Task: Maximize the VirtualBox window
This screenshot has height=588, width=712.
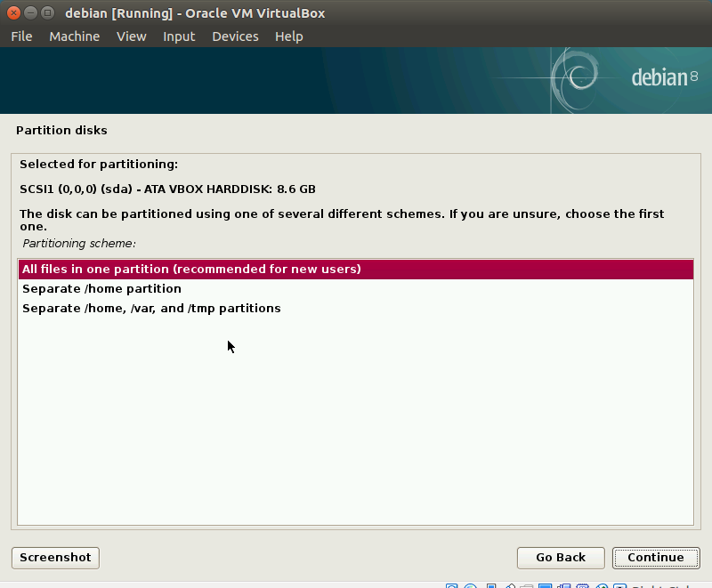Action: point(47,13)
